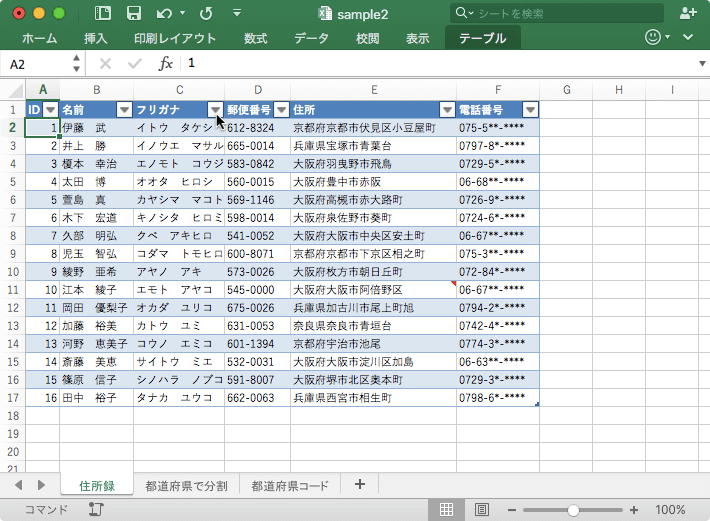Expand the formula bar with right arrow
The height and width of the screenshot is (521, 710).
pos(702,64)
